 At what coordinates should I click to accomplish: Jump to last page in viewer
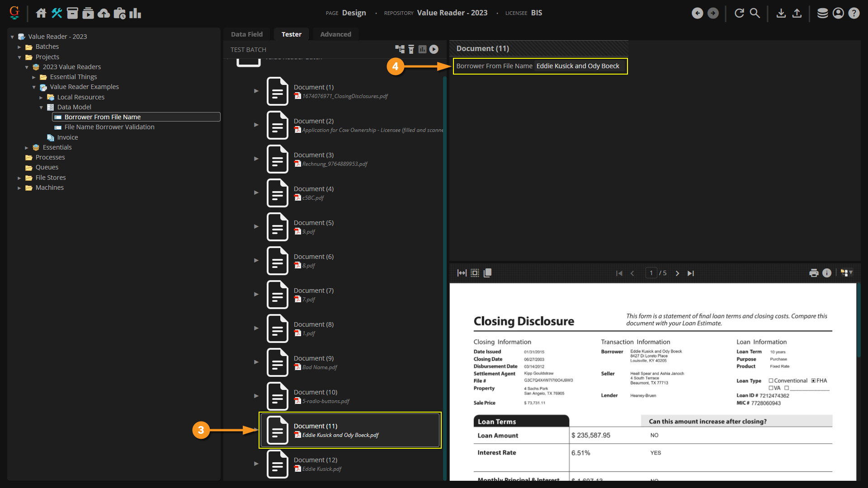pyautogui.click(x=691, y=273)
